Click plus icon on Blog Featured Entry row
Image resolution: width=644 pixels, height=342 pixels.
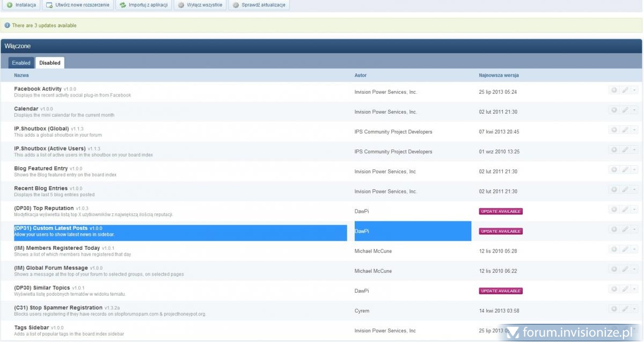[614, 169]
